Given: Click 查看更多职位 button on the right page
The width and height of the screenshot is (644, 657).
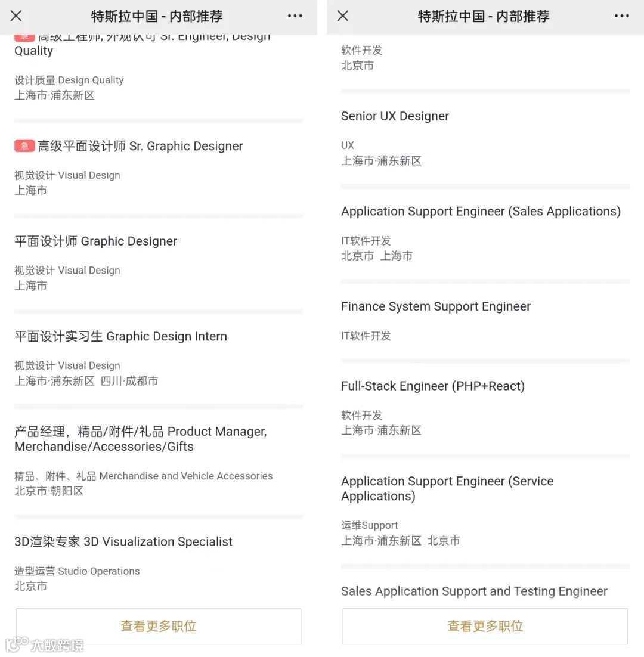Looking at the screenshot, I should pos(485,626).
